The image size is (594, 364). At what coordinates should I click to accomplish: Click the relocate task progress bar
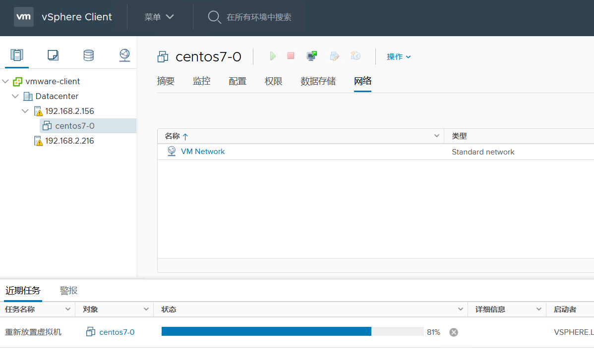(293, 331)
